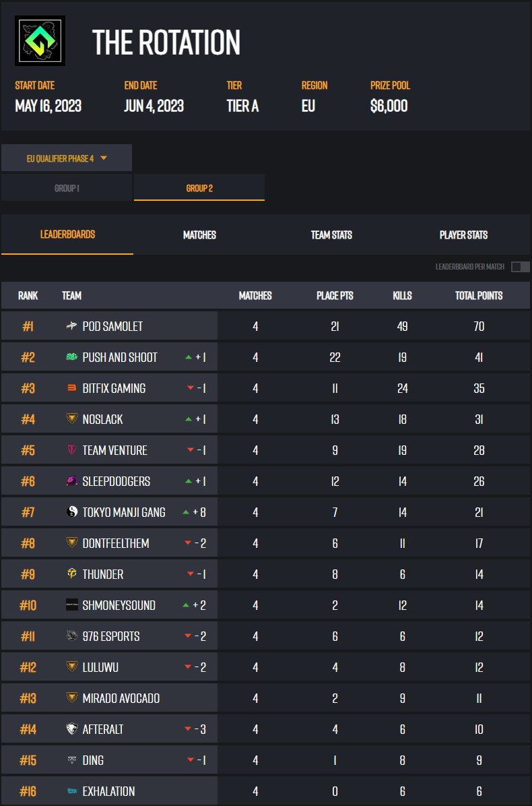
Task: Click AFTERALT team logo icon
Action: tap(72, 729)
